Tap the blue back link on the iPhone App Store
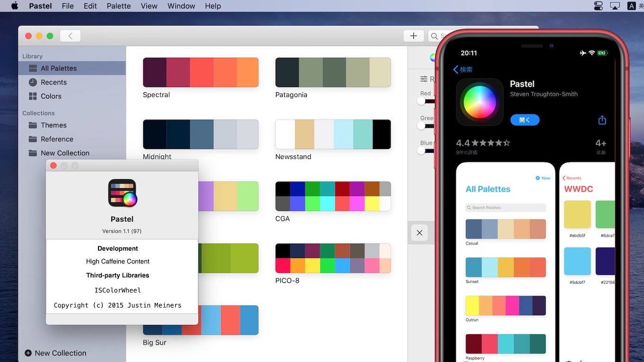644x362 pixels. click(463, 70)
